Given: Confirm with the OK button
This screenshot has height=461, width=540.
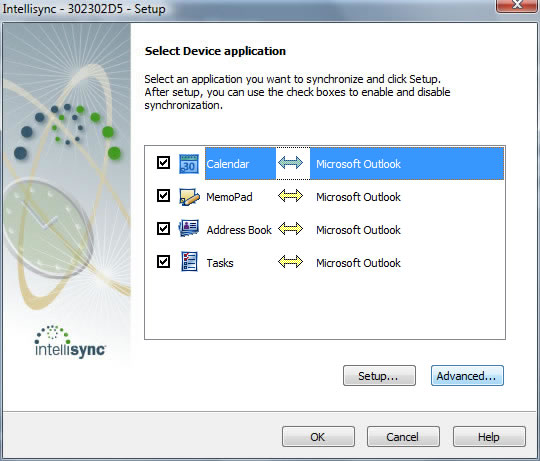Looking at the screenshot, I should (318, 437).
